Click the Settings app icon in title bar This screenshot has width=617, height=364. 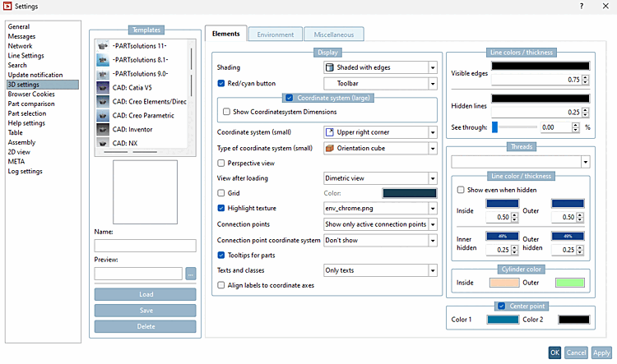click(x=7, y=6)
